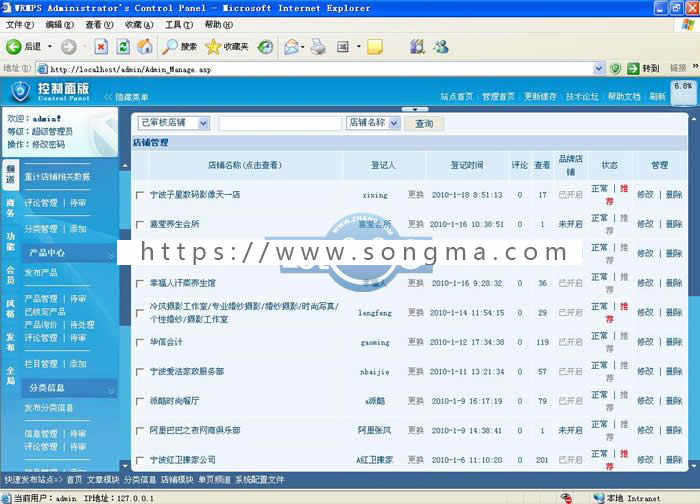
Task: Click 删除 for row gaoming
Action: pos(674,342)
